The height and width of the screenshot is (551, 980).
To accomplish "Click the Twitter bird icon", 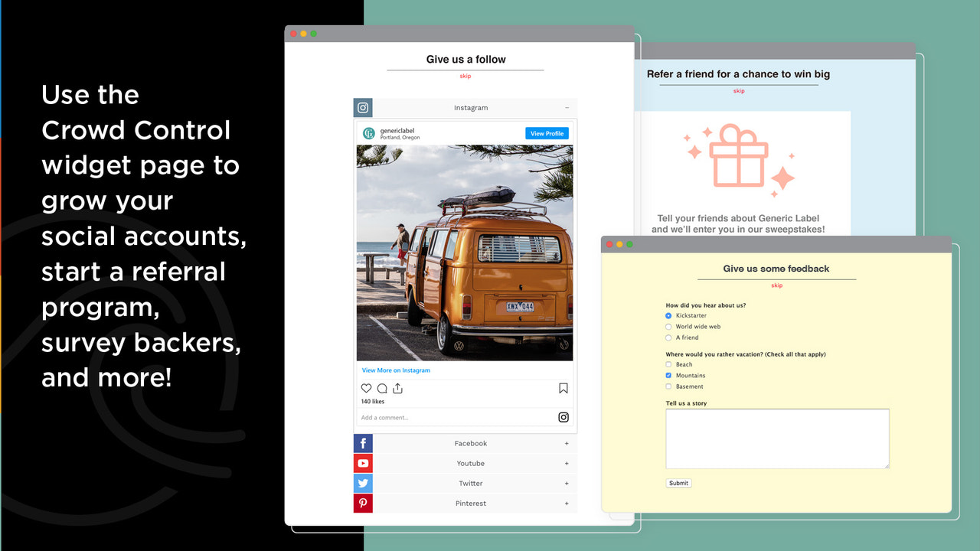I will click(x=363, y=483).
